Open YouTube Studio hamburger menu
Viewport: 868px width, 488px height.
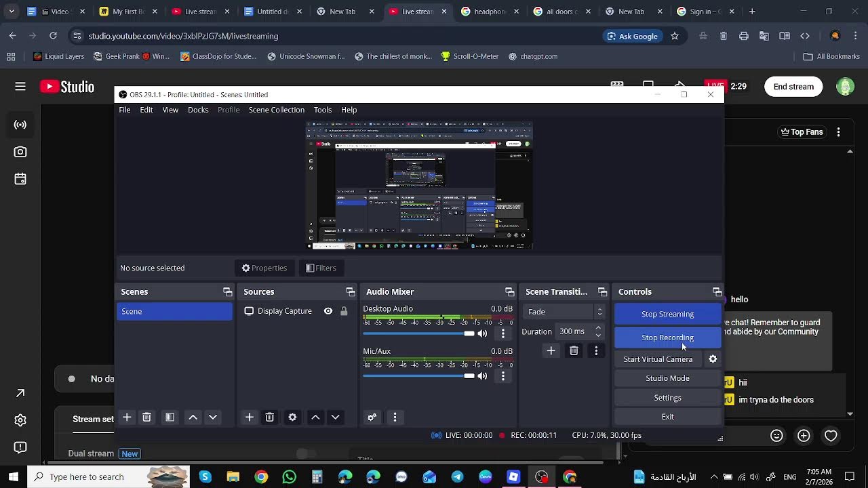tap(20, 86)
